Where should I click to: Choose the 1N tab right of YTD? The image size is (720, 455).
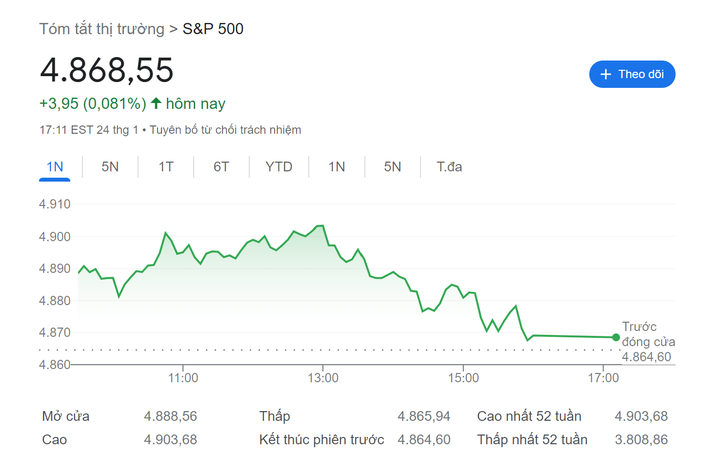click(x=337, y=166)
